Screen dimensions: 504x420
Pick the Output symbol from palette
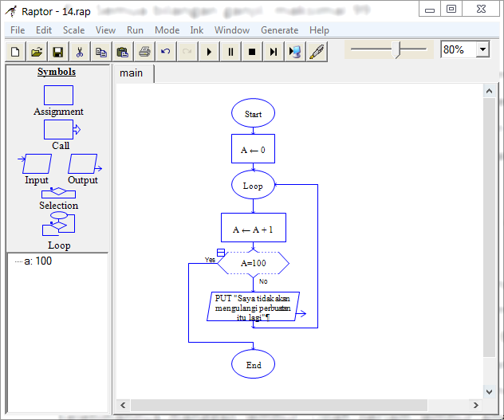tap(85, 163)
